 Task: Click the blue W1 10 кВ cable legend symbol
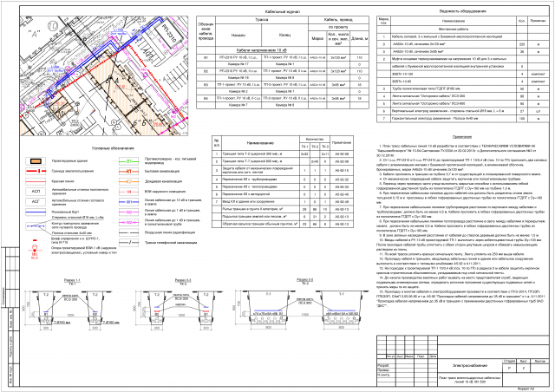(128, 202)
